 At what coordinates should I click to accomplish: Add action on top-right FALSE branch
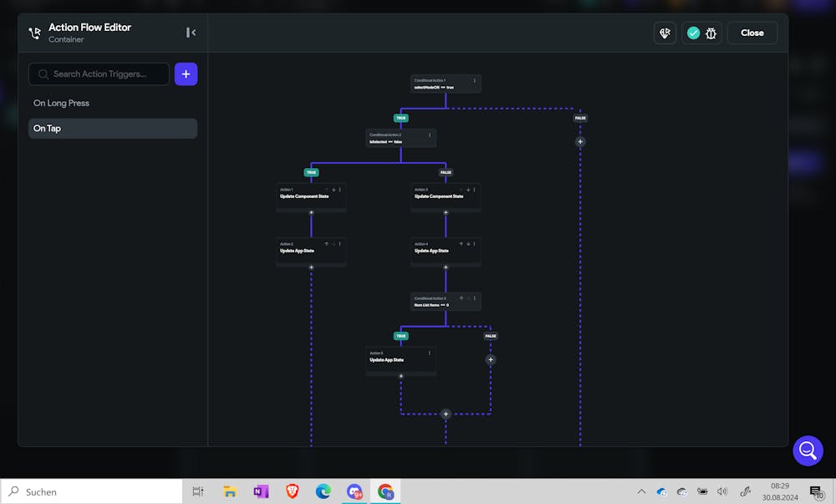pyautogui.click(x=580, y=141)
